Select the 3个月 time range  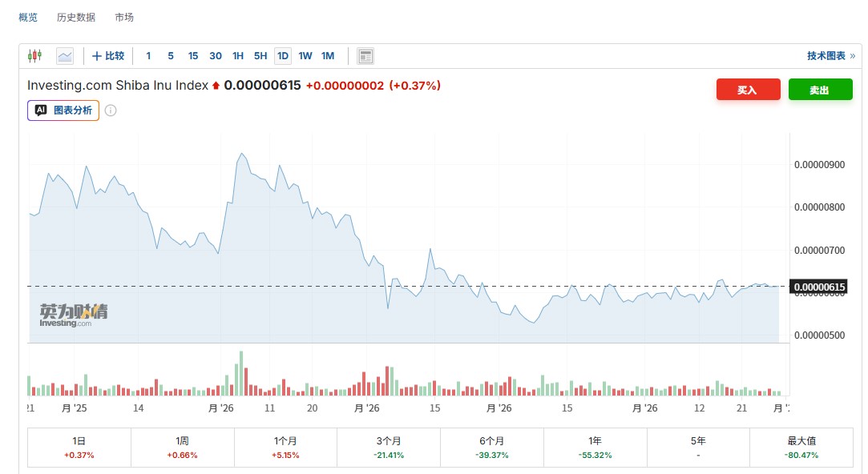point(389,448)
